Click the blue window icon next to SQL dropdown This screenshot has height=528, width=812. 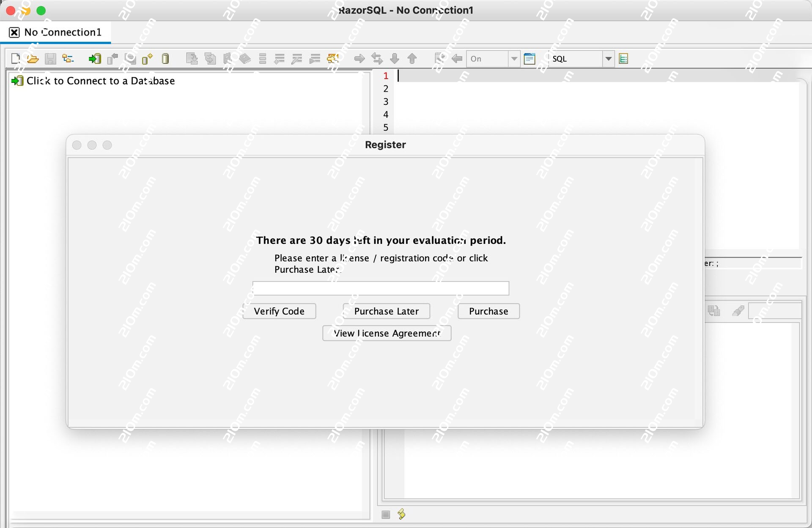(x=529, y=59)
